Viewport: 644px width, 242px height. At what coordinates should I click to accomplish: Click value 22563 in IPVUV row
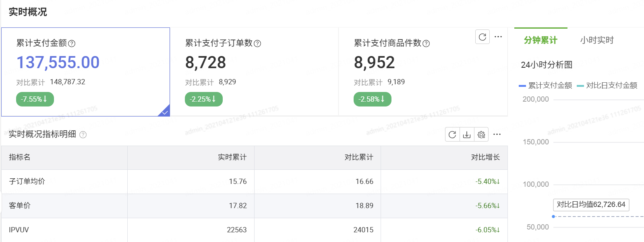(x=237, y=230)
